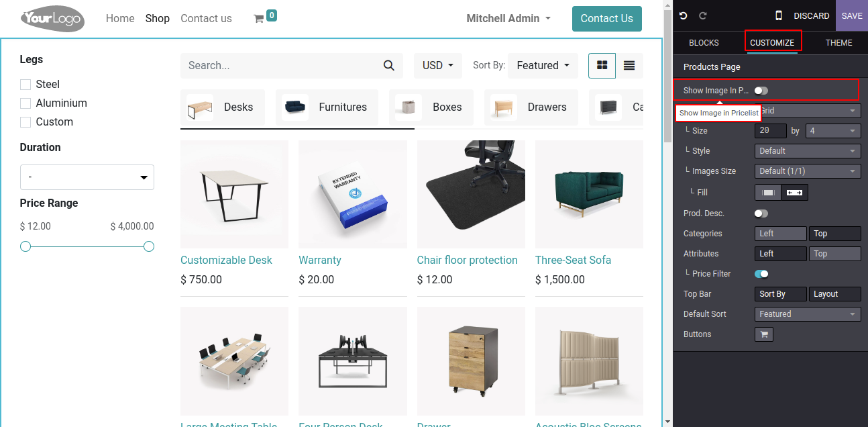The height and width of the screenshot is (427, 868).
Task: Check the Aluminium legs checkbox
Action: 25,103
